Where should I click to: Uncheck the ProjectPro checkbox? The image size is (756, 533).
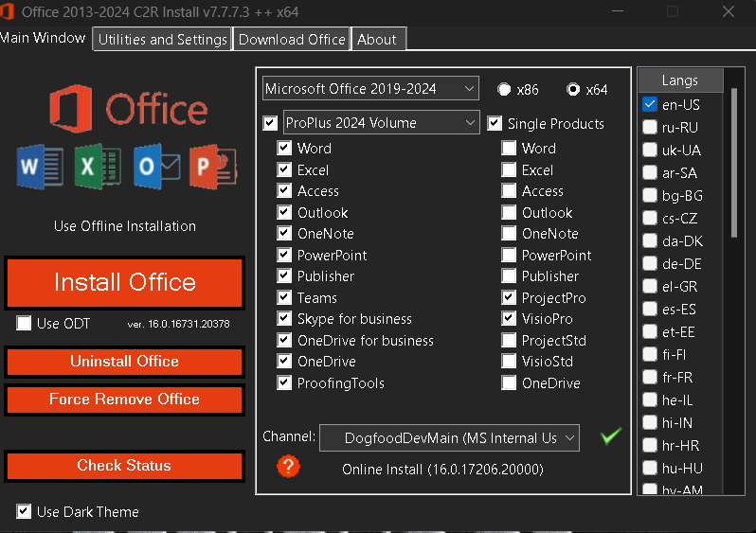pos(509,297)
